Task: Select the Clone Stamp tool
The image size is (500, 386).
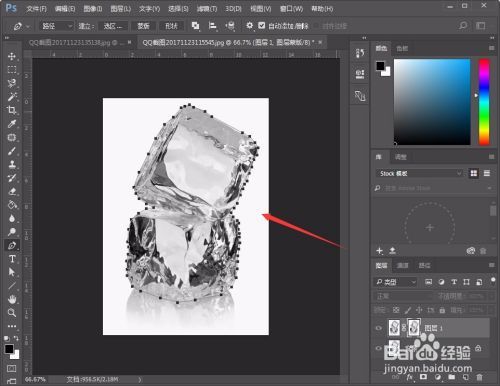Action: coord(12,164)
